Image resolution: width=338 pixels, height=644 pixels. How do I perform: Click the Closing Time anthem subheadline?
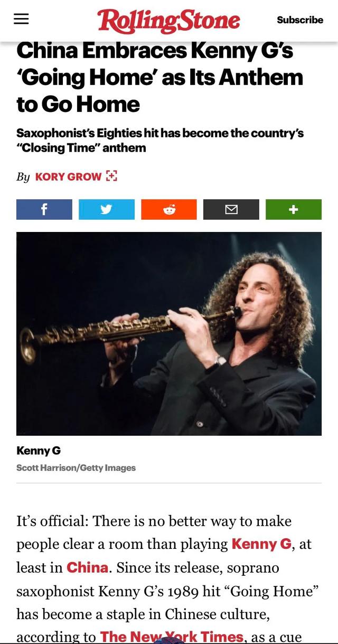coord(160,140)
